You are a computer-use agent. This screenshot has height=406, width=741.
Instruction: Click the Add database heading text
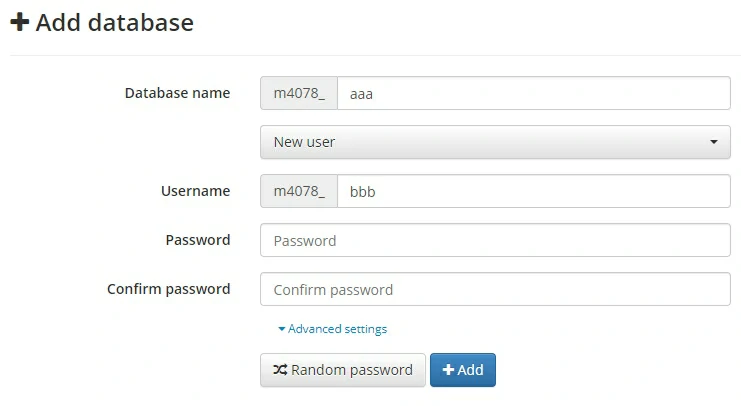coord(115,22)
